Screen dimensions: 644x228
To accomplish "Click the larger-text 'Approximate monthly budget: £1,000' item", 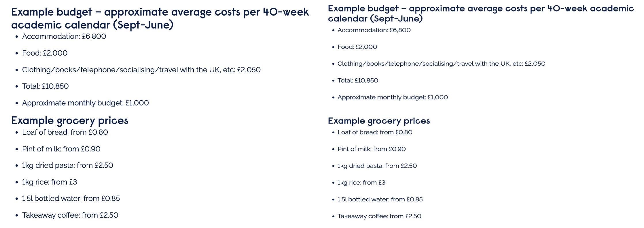I will [x=85, y=103].
